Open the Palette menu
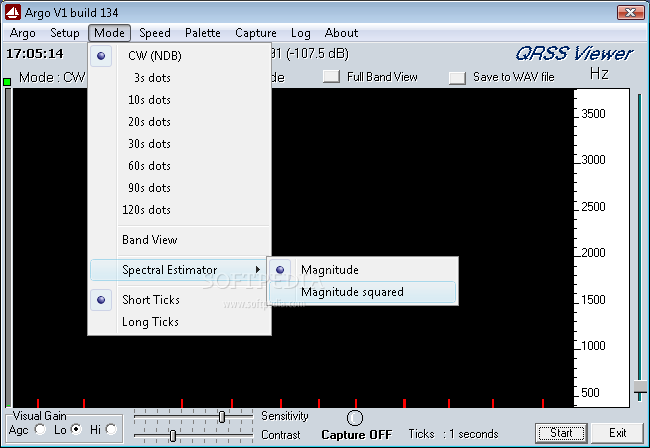 [203, 33]
